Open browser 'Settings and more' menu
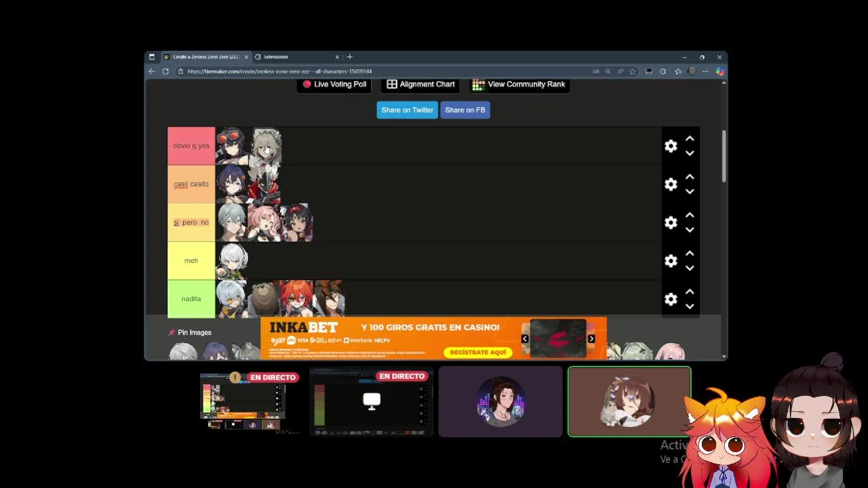This screenshot has width=868, height=488. coord(705,71)
